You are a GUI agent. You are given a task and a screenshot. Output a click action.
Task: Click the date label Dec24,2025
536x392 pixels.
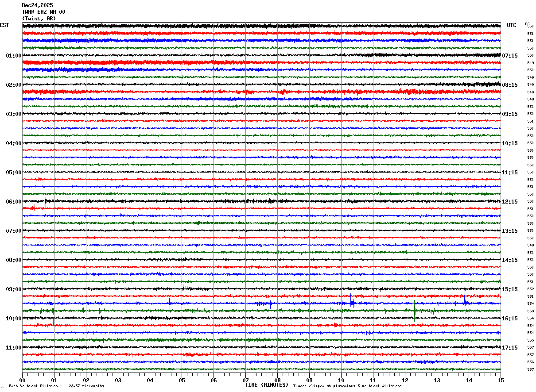coord(37,5)
